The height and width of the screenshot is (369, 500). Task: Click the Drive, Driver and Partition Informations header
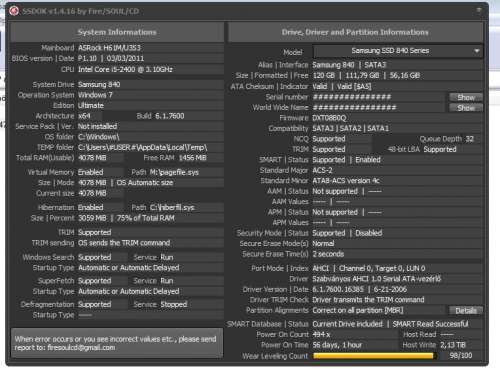355,32
